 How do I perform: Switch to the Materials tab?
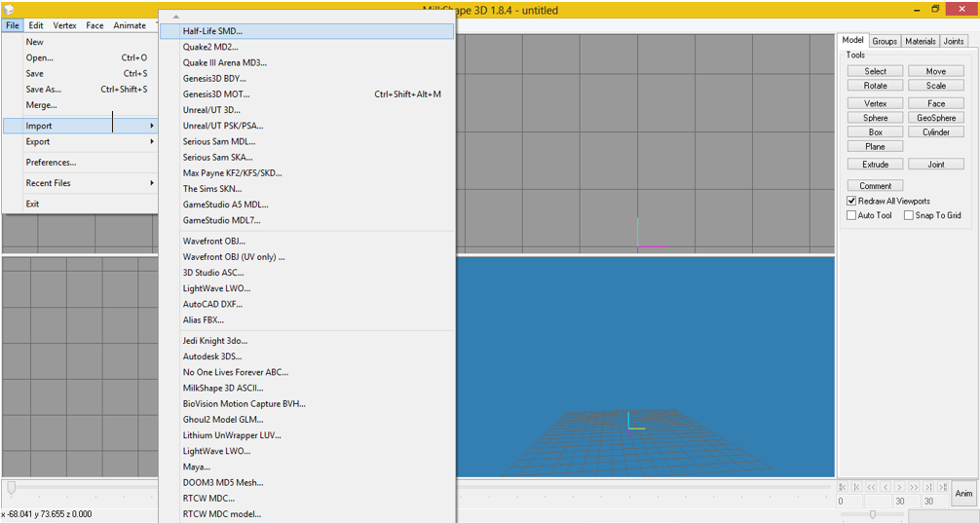pos(920,41)
